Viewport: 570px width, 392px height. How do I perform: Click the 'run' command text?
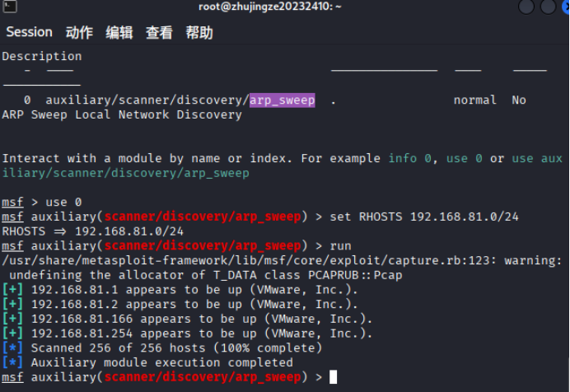click(x=341, y=246)
